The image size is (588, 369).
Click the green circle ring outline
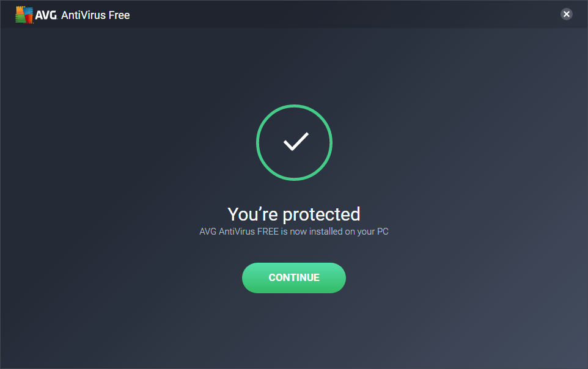point(257,143)
